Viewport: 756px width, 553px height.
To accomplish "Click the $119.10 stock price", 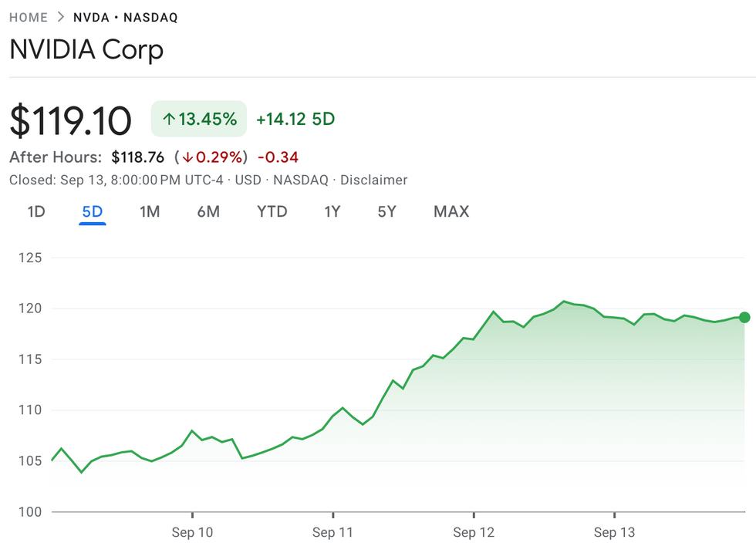I will [x=71, y=120].
